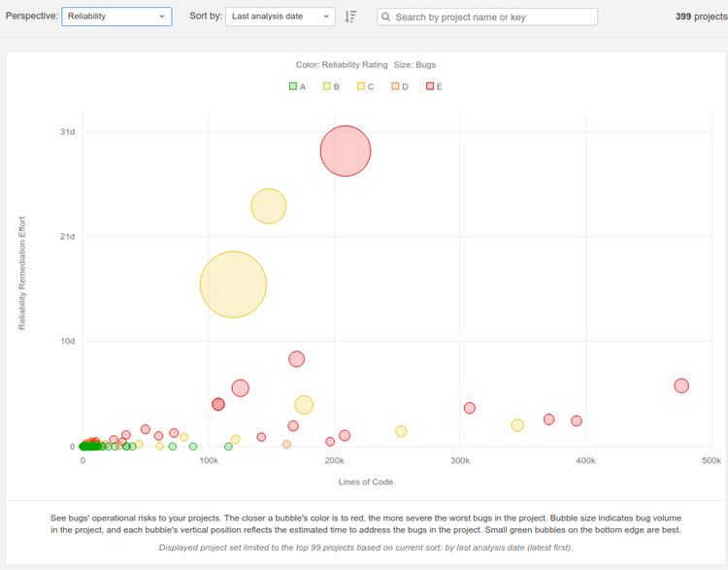This screenshot has height=570, width=728.
Task: Toggle rating C in the chart legend
Action: point(365,86)
